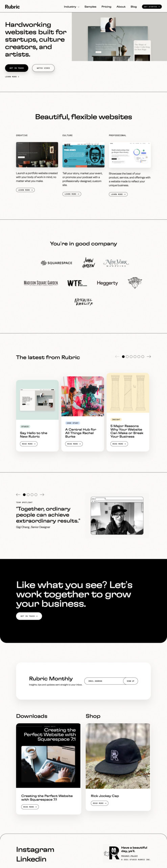
Task: Open the Pricing menu item
Action: tap(106, 6)
